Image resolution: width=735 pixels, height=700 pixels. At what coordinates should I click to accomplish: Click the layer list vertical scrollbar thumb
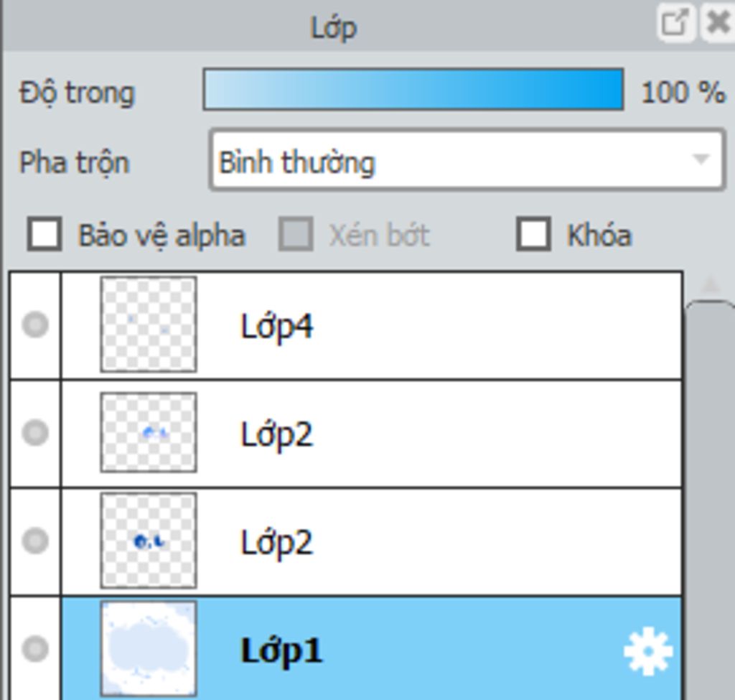(711, 500)
